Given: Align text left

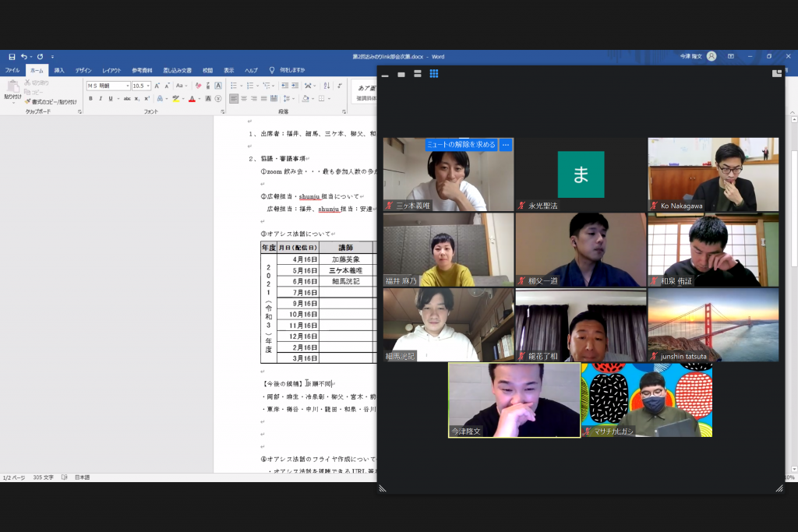Looking at the screenshot, I should coord(234,99).
